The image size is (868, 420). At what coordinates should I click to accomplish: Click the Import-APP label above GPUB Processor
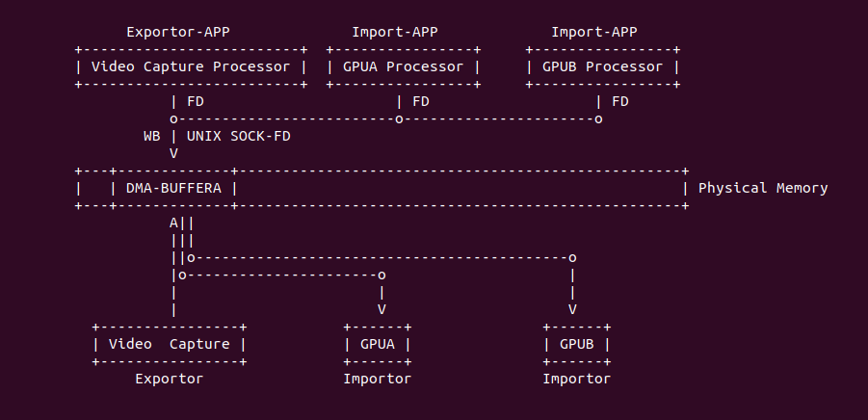click(x=593, y=32)
